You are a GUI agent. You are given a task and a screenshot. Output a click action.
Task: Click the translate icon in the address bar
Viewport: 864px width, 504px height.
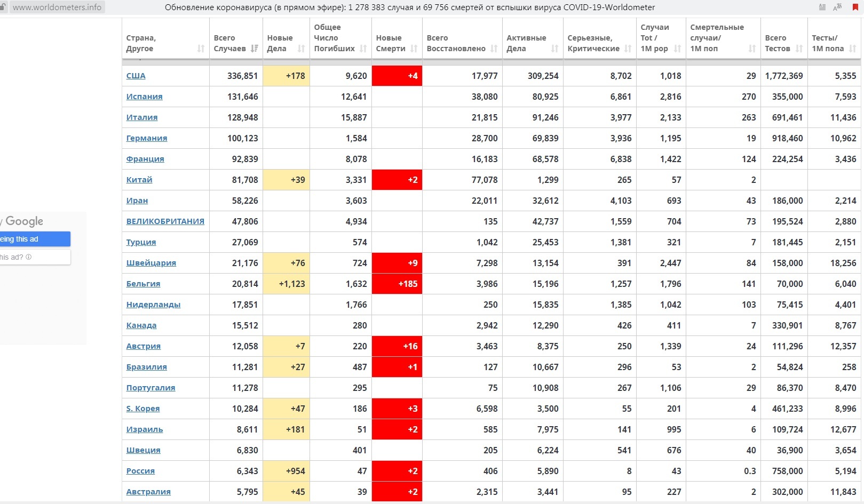837,7
